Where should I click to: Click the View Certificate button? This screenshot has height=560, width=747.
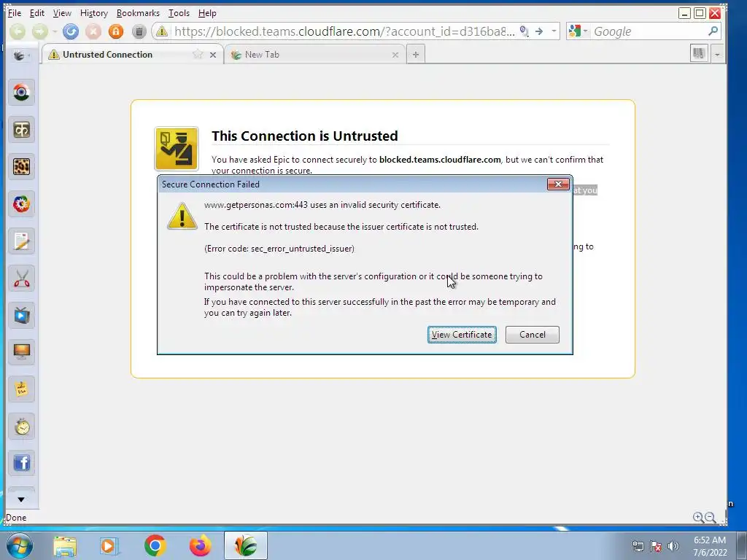[x=462, y=335]
